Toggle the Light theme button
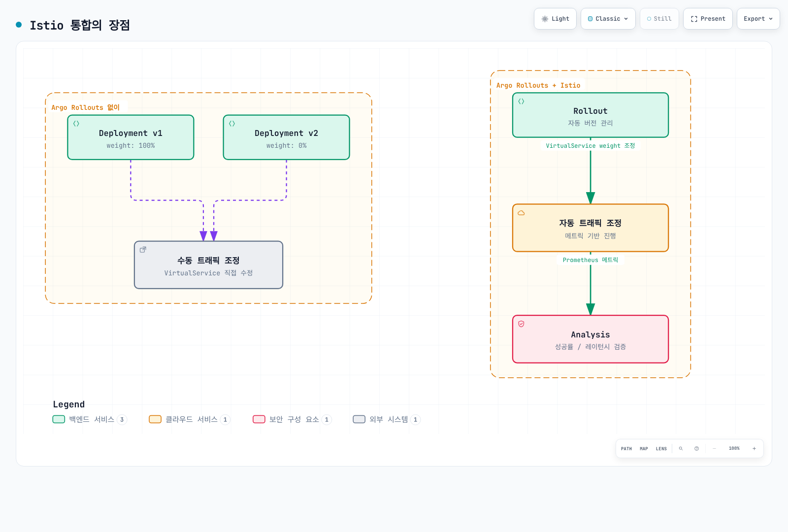Image resolution: width=788 pixels, height=532 pixels. click(555, 19)
